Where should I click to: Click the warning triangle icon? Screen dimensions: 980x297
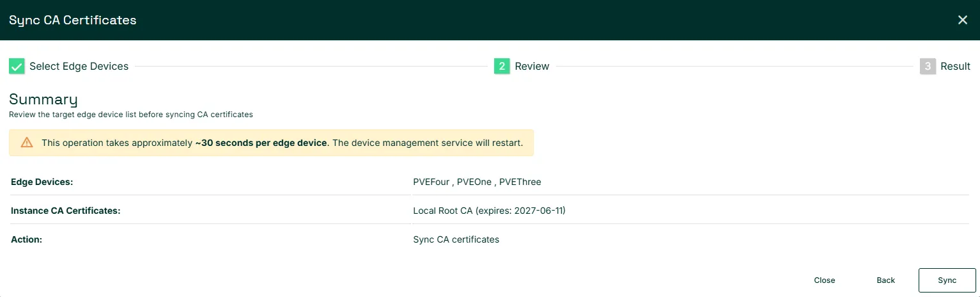(x=26, y=143)
